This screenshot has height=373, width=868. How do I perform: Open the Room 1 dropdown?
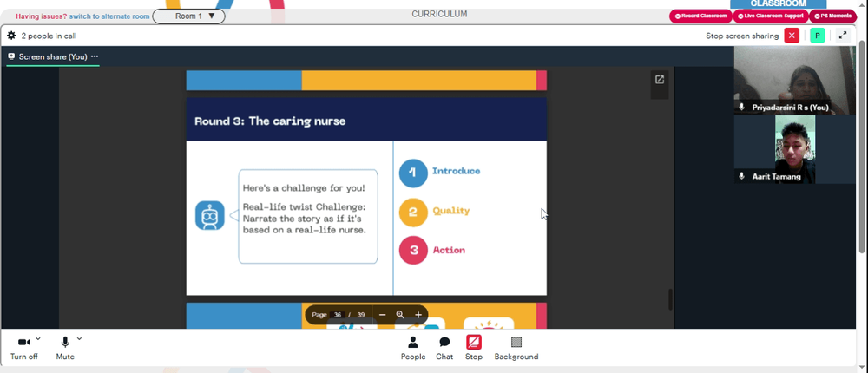coord(188,16)
